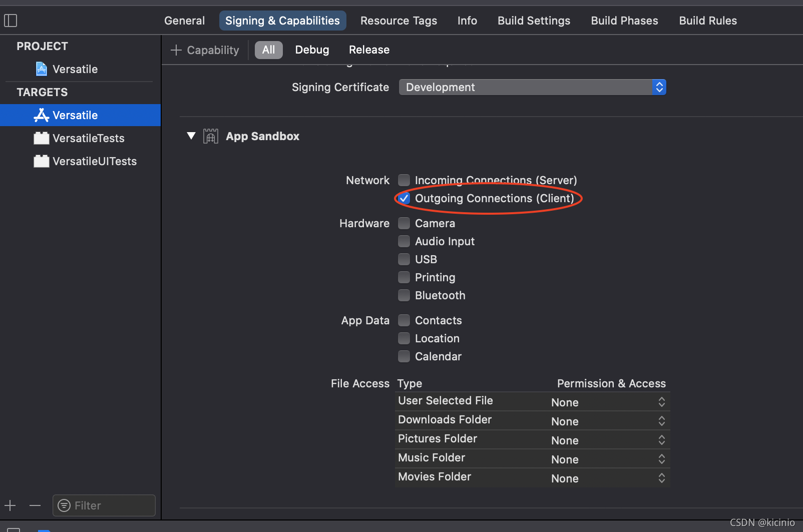803x532 pixels.
Task: Click the App Sandbox heading
Action: click(262, 136)
